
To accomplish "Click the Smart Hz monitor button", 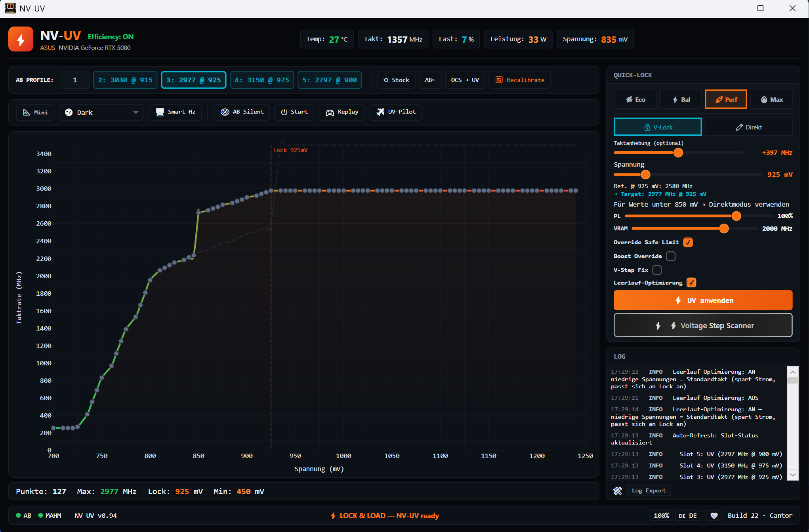I will (175, 112).
